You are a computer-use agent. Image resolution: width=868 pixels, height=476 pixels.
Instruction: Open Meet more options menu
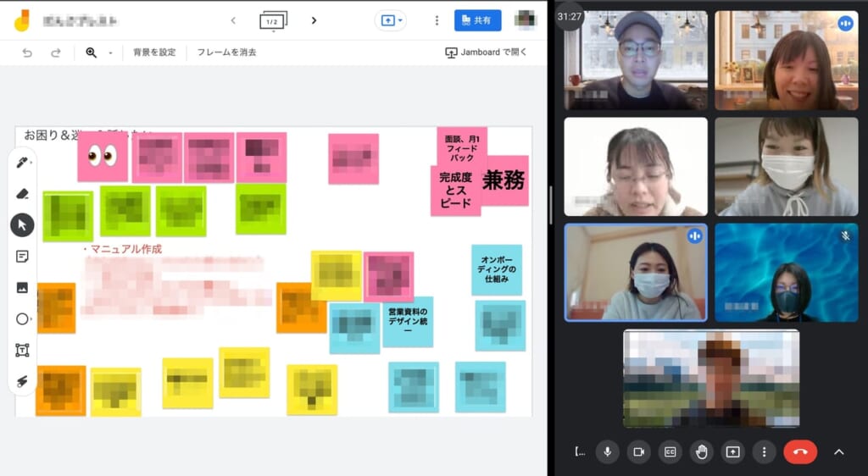[764, 452]
